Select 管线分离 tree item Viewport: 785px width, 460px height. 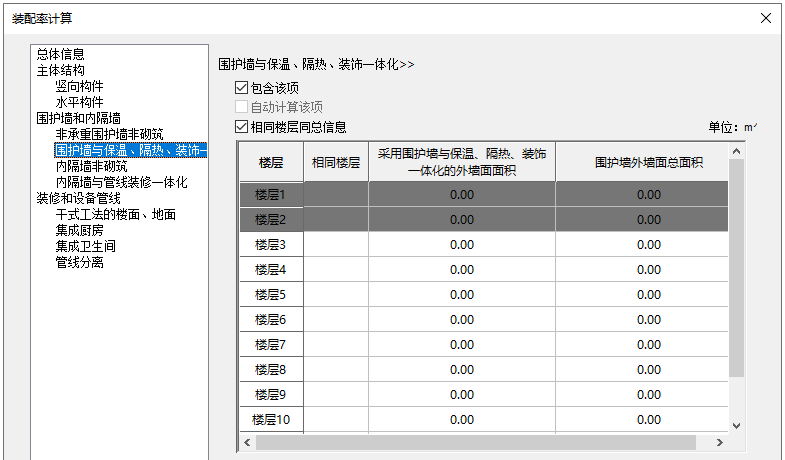click(x=79, y=263)
